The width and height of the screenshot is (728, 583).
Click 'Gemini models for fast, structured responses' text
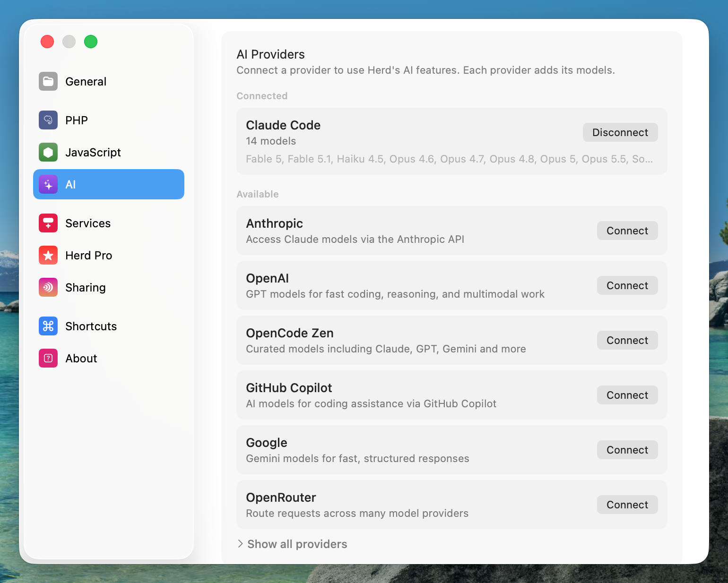pos(358,458)
